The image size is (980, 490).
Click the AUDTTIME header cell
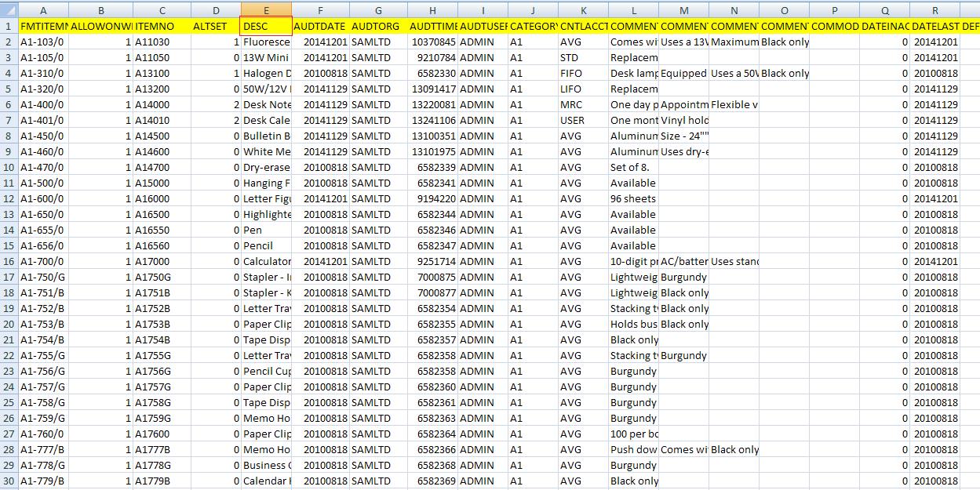click(433, 26)
